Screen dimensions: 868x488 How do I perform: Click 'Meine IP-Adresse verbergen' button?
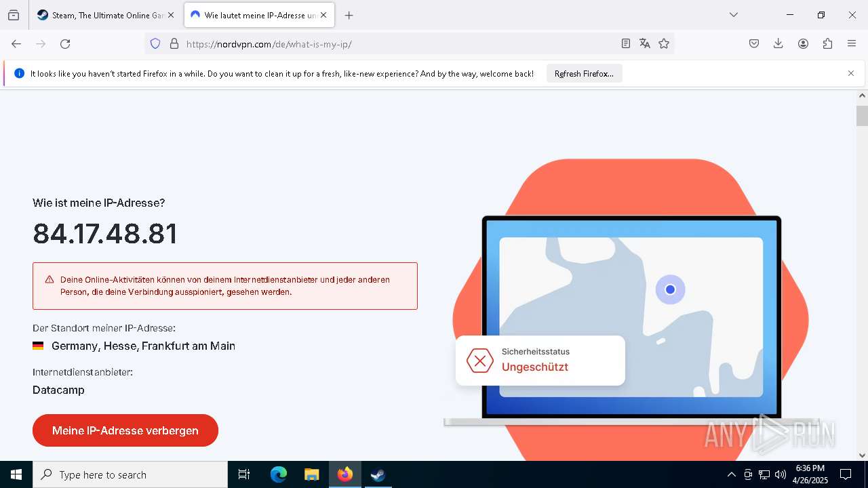pyautogui.click(x=125, y=430)
